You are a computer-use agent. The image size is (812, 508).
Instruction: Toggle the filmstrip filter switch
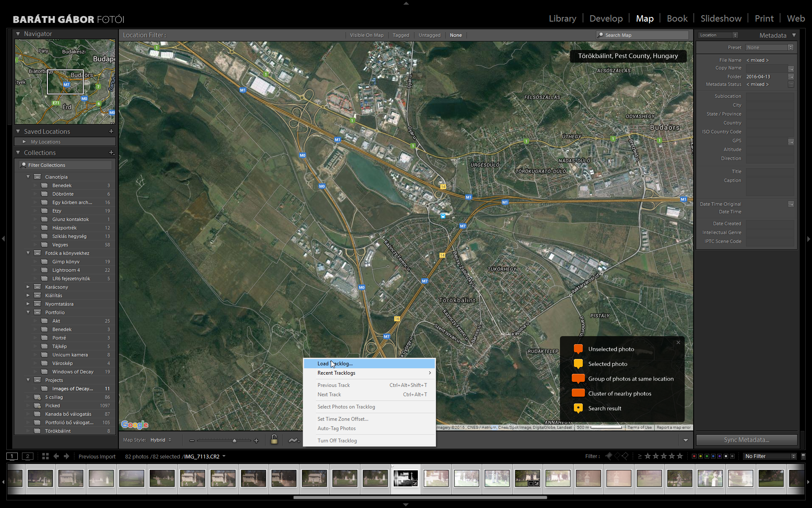pyautogui.click(x=803, y=456)
